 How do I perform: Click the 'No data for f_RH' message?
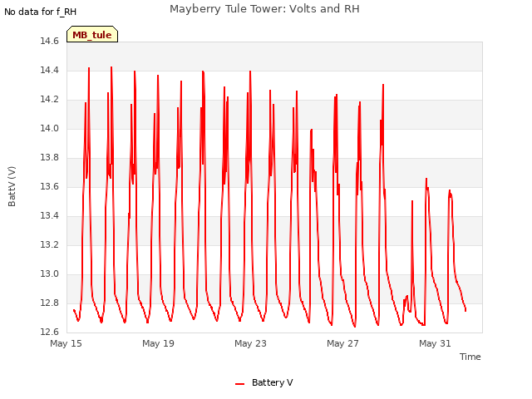41,12
